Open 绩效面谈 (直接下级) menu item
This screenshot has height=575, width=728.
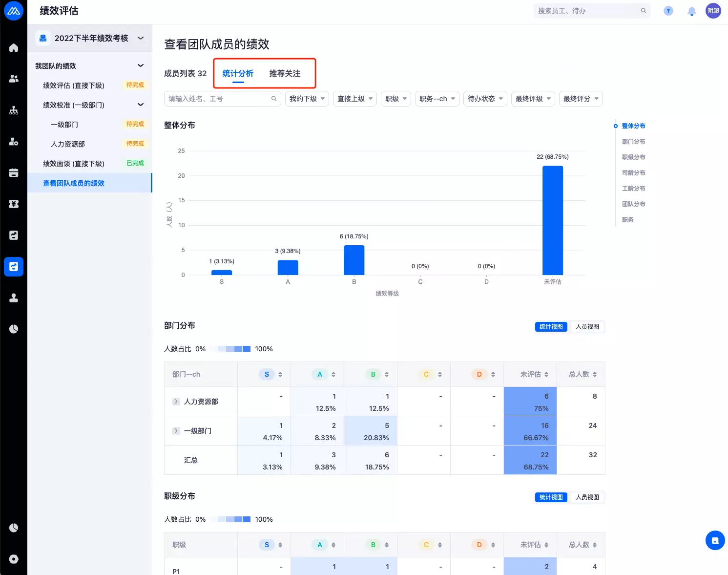pyautogui.click(x=90, y=164)
